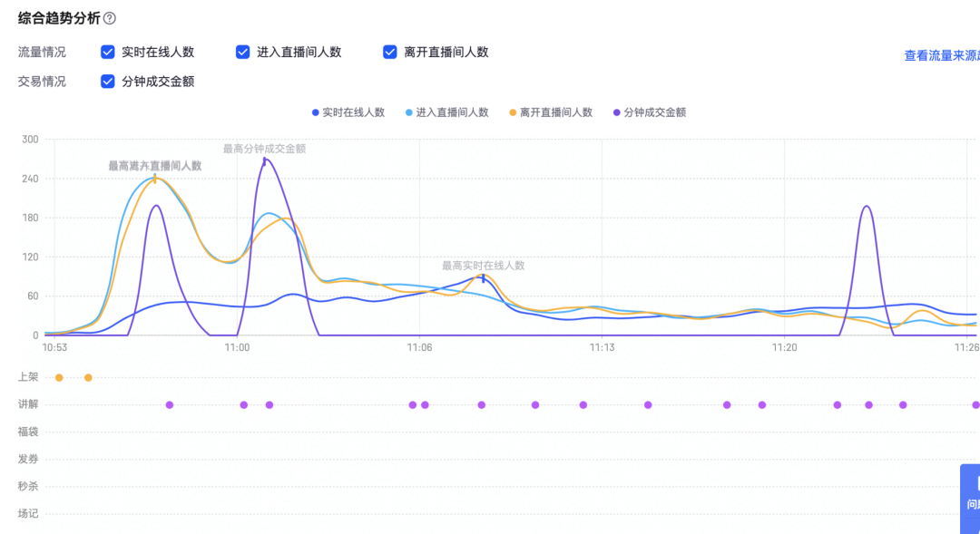Toggle the 进入直播间人数 checkbox
The width and height of the screenshot is (980, 534).
pos(243,52)
